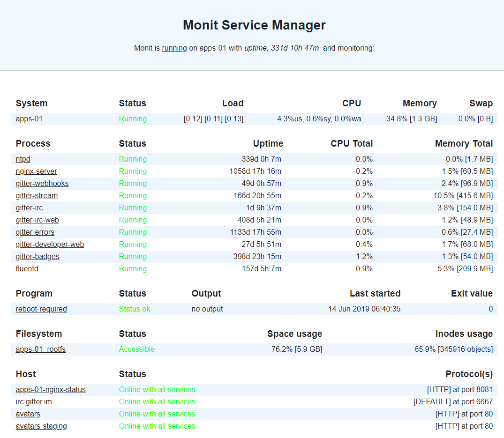Click the reboot-required program link
This screenshot has width=504, height=438.
click(x=41, y=309)
